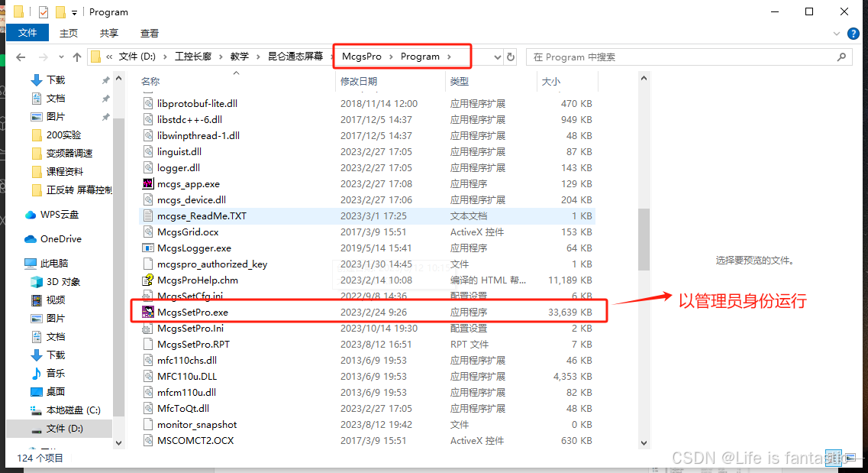Viewport: 868px width, 473px height.
Task: Select 下载 in quick access
Action: [x=56, y=79]
